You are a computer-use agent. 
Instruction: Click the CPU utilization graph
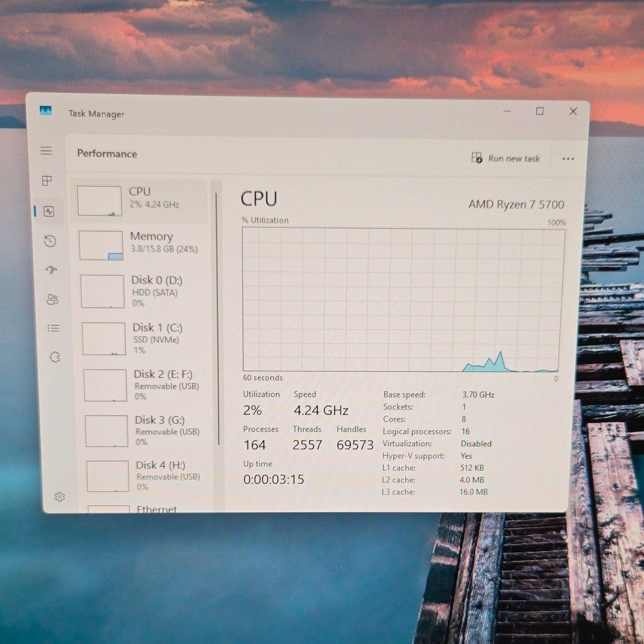pyautogui.click(x=404, y=299)
